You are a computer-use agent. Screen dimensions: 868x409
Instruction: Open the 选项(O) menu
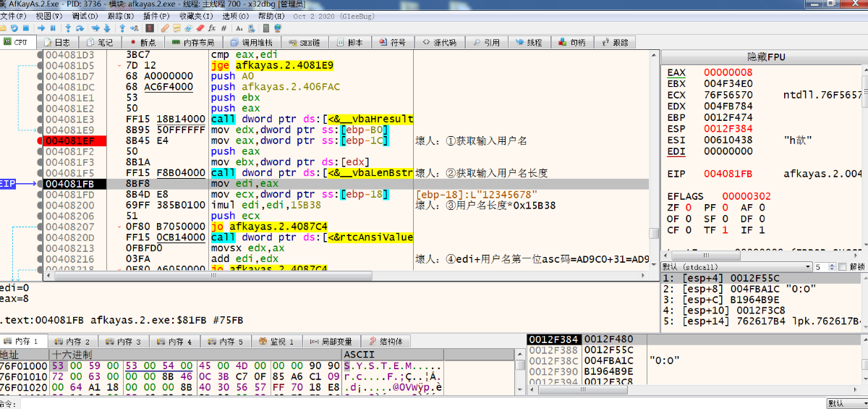[x=237, y=15]
